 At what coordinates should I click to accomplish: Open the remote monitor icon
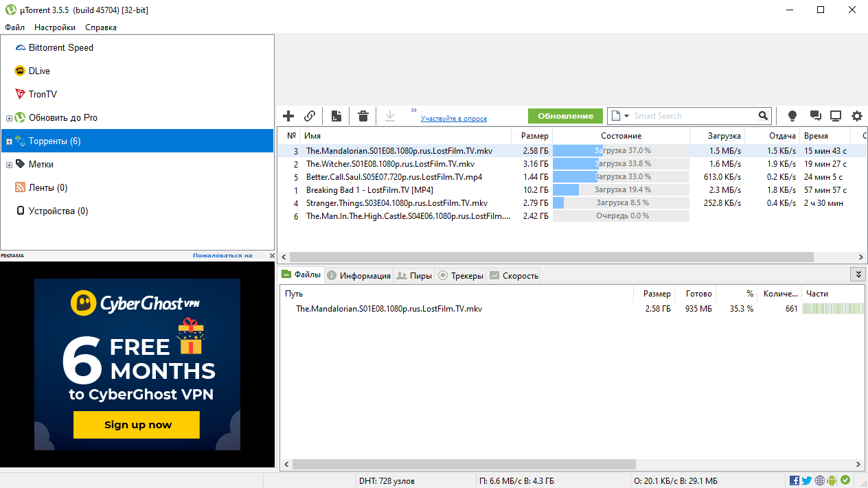[836, 116]
